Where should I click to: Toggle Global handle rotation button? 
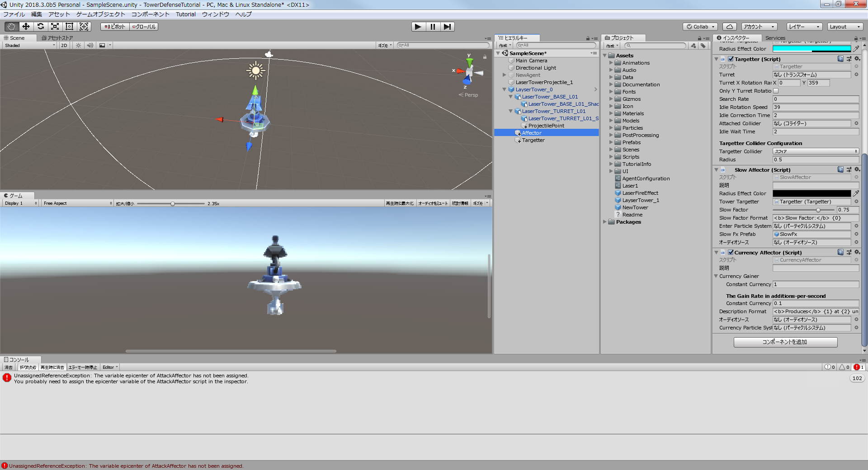[144, 27]
